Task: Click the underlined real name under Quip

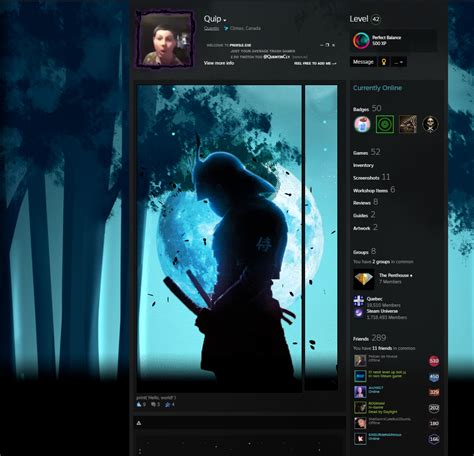Action: [211, 28]
